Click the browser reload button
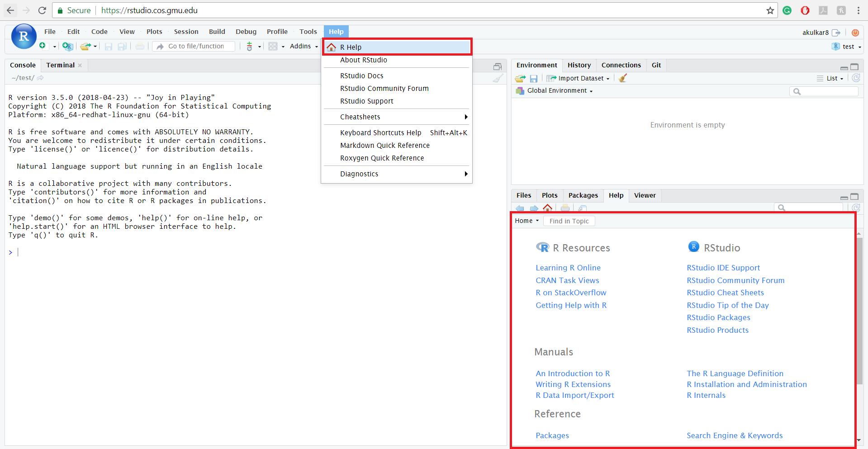Viewport: 868px width, 449px height. 42,10
